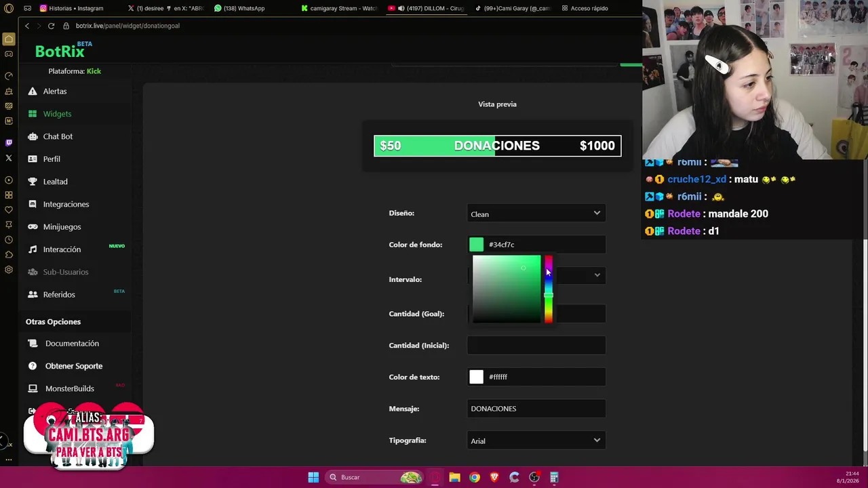This screenshot has width=868, height=488.
Task: Pick a shade in the green saturation square
Action: (x=507, y=289)
